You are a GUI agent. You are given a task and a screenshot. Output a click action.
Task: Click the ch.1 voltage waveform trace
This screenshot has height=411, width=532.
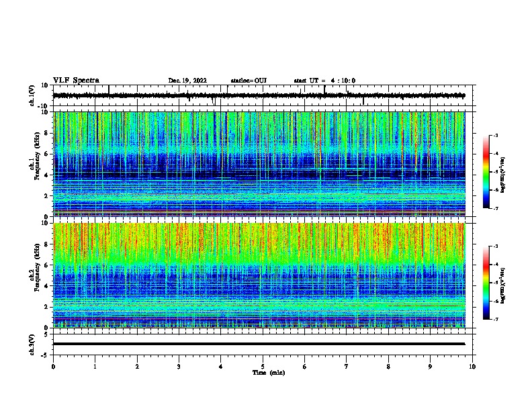coord(259,95)
